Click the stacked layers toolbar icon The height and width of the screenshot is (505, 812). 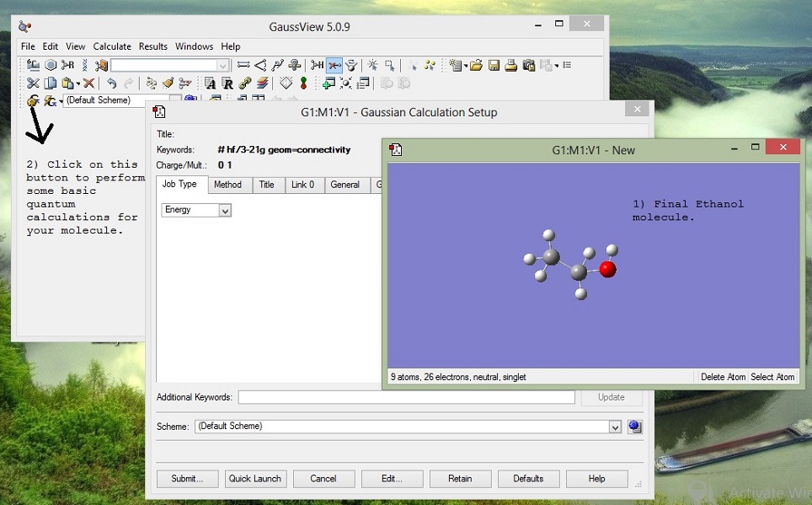tap(263, 83)
